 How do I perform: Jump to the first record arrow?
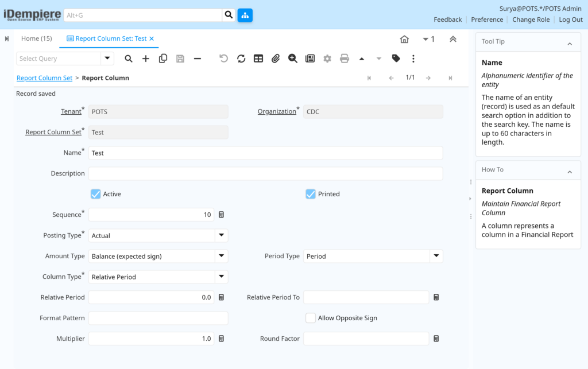tap(369, 78)
